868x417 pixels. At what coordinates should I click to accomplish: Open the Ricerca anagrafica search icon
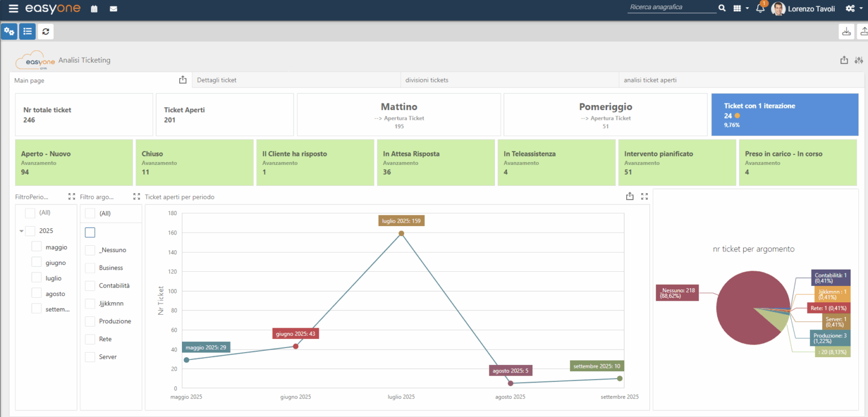(722, 7)
